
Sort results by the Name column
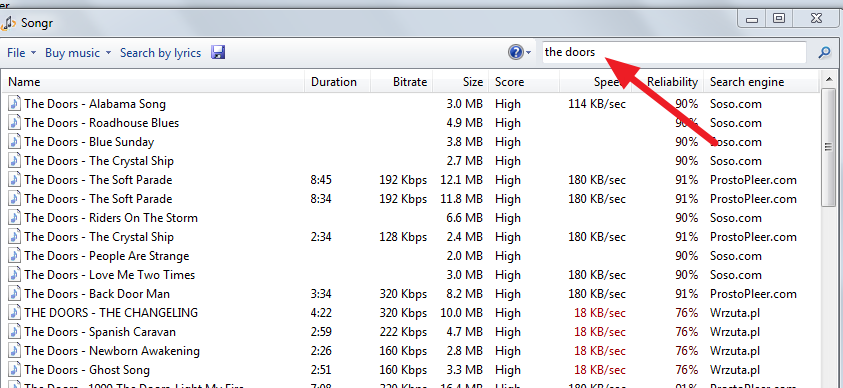154,82
